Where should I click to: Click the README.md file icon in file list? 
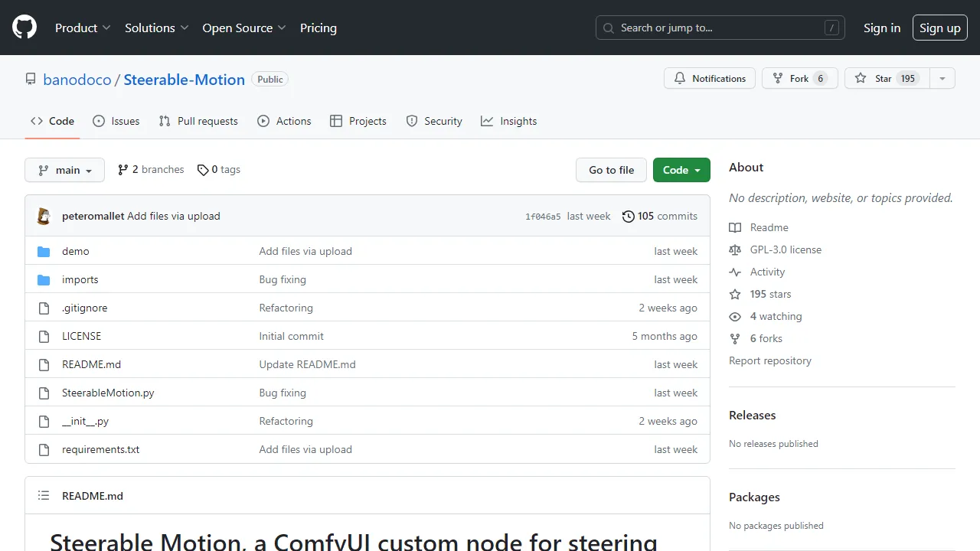[44, 364]
